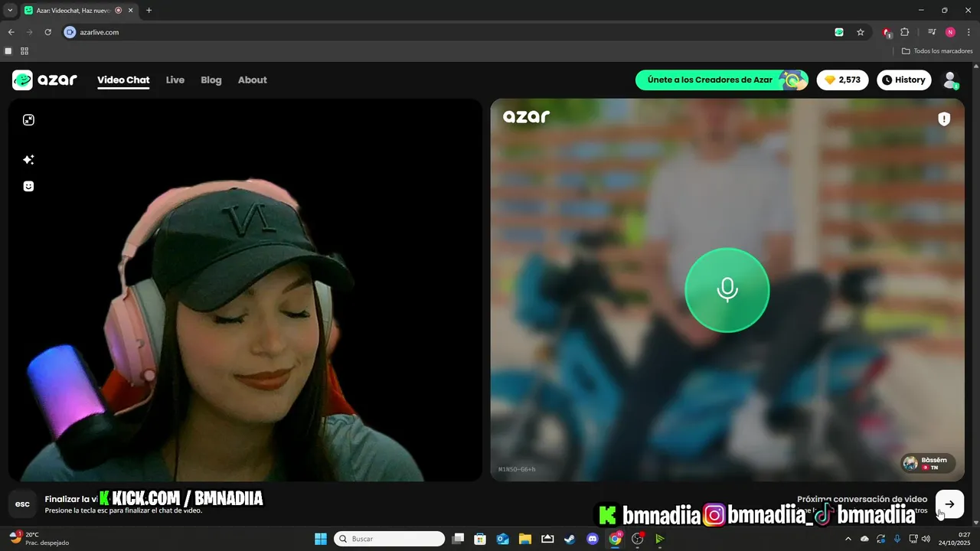Open a new browser tab
This screenshot has width=980, height=551.
(x=149, y=10)
